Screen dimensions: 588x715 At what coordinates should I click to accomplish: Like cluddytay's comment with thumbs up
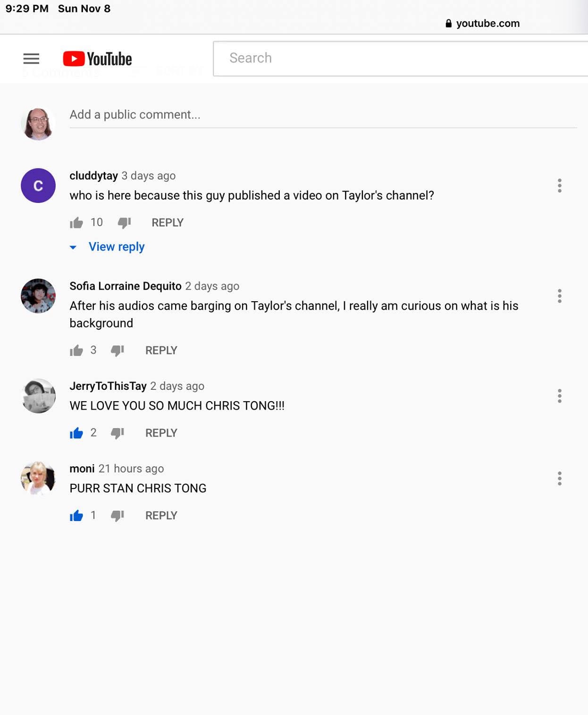tap(76, 223)
